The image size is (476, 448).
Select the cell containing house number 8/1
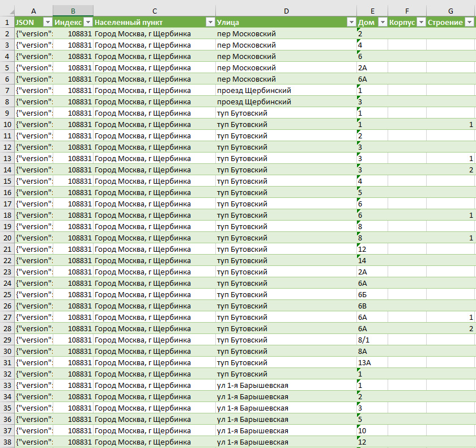(x=372, y=340)
